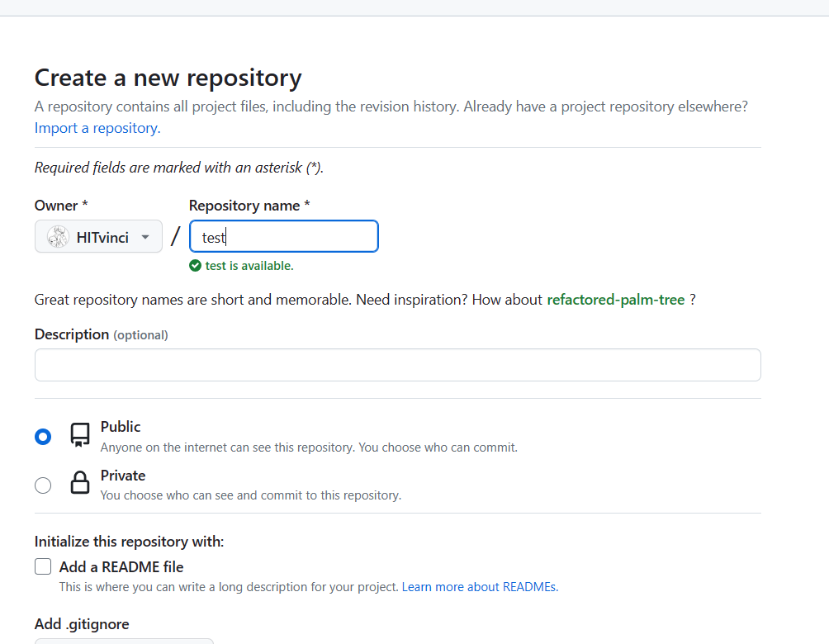
Task: Click the Public repository icon
Action: point(80,435)
